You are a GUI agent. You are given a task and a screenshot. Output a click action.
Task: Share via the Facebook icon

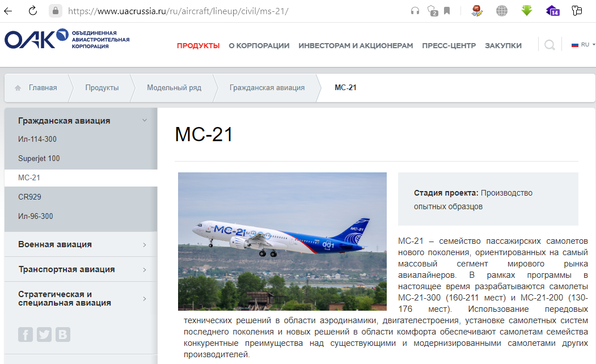point(26,335)
